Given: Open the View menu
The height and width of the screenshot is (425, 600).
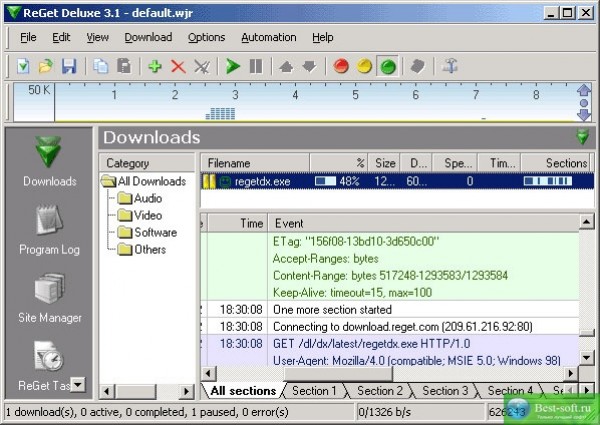Looking at the screenshot, I should (97, 37).
